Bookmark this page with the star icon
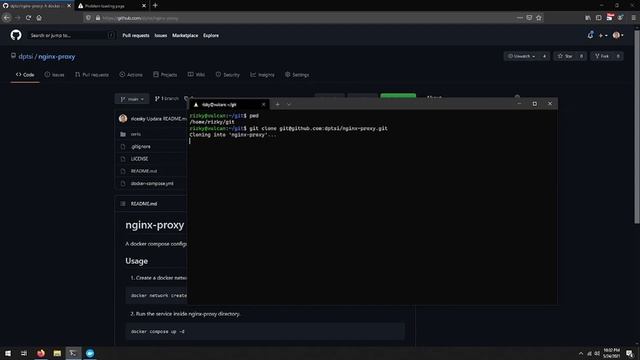640x360 pixels. pyautogui.click(x=539, y=18)
